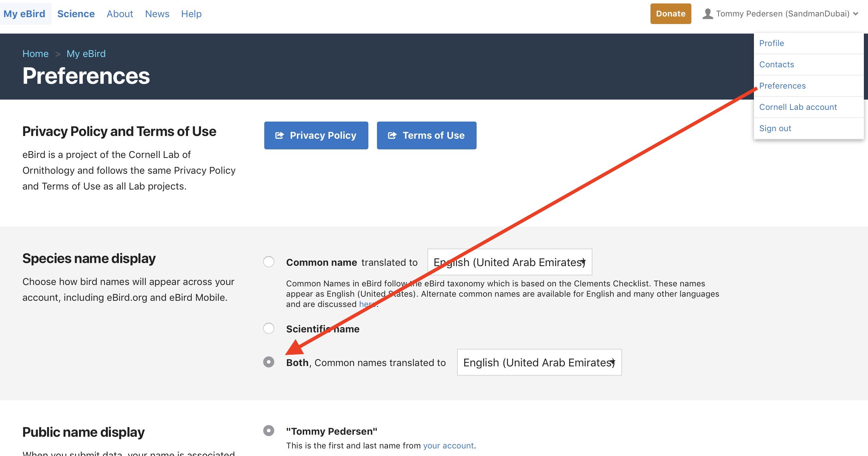Select Contacts from account menu
This screenshot has width=868, height=456.
809,65
